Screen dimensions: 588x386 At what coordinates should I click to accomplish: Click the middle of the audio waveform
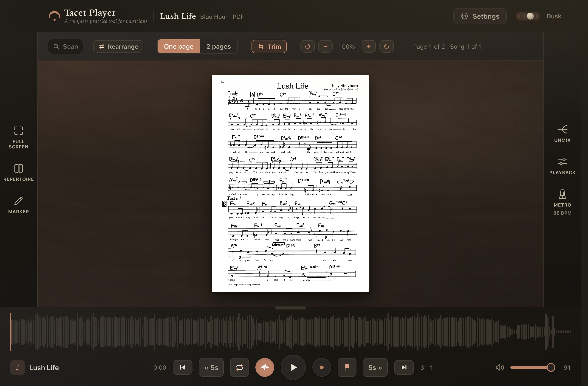click(291, 332)
